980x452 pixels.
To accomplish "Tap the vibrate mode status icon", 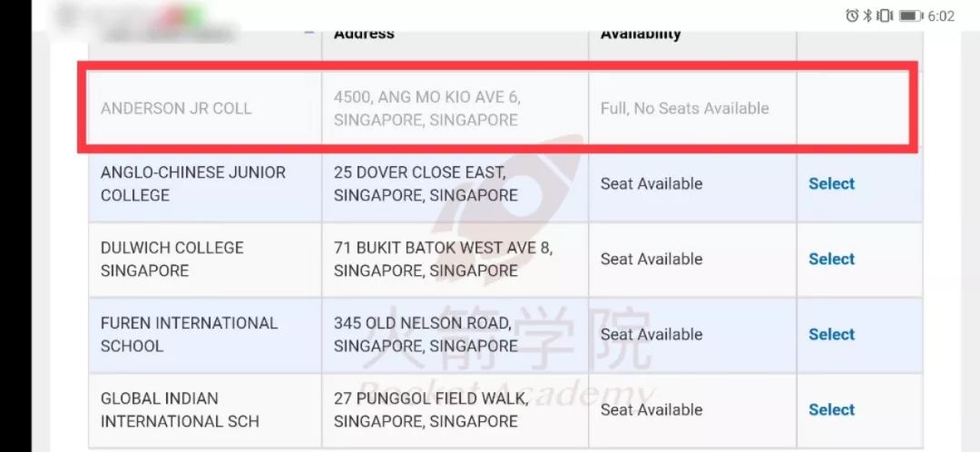I will tap(885, 16).
